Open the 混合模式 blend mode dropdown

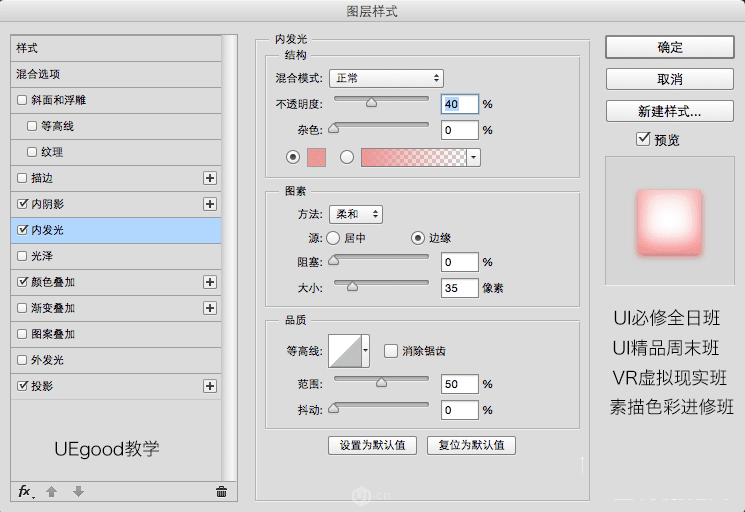[x=386, y=78]
